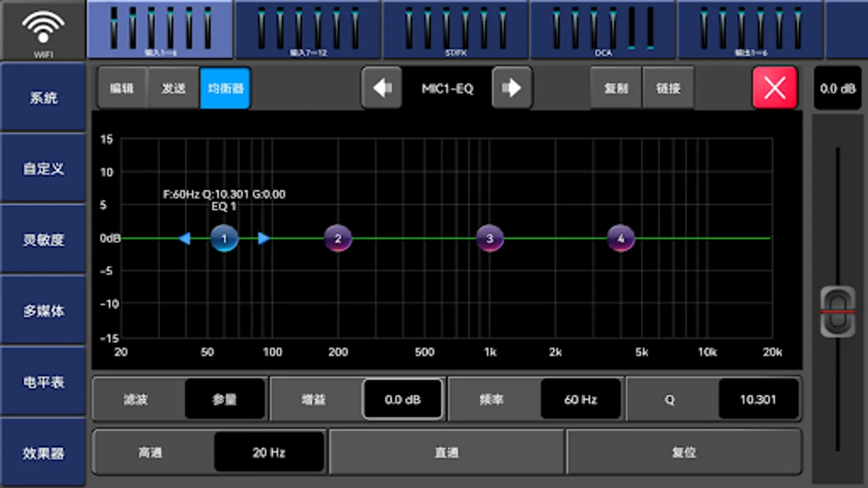Click the 复制 copy button

tap(616, 88)
